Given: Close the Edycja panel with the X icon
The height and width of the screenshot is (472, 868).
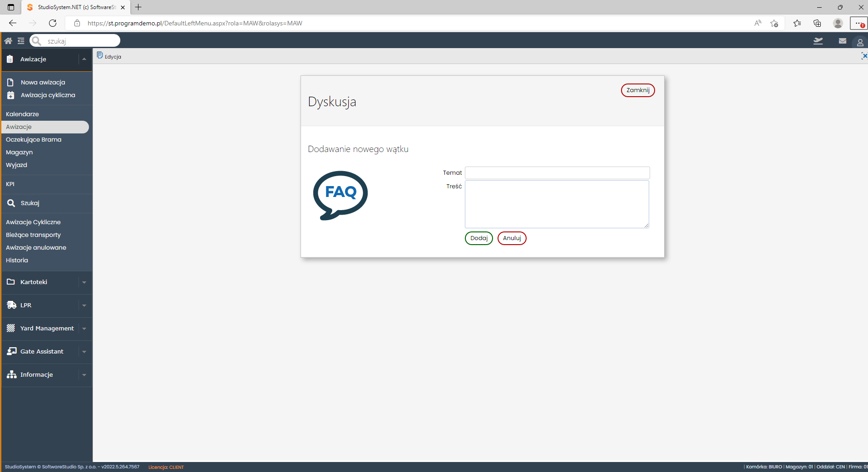Looking at the screenshot, I should [x=864, y=56].
